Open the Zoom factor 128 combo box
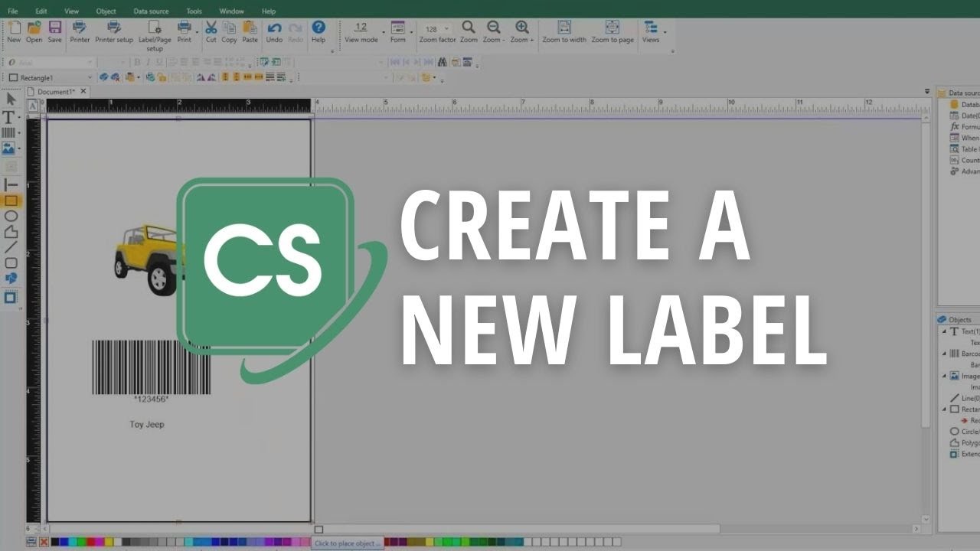Viewport: 980px width, 551px height. point(436,29)
